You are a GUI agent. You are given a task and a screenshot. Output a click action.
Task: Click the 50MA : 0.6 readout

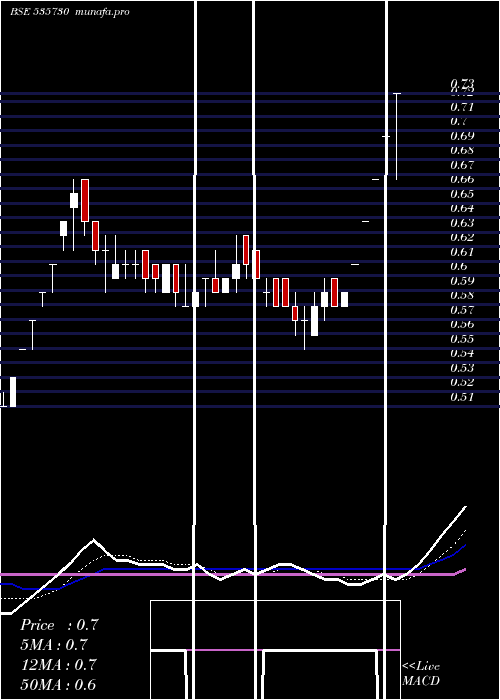tap(59, 685)
